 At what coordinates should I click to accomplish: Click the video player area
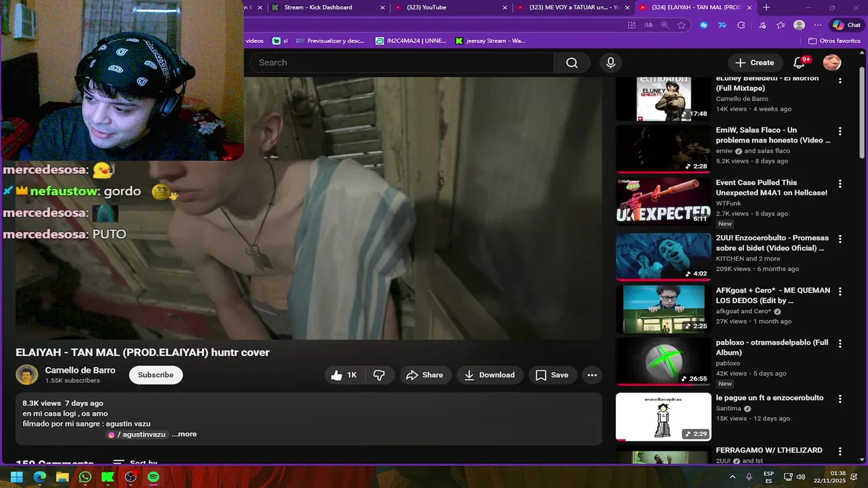coord(309,207)
